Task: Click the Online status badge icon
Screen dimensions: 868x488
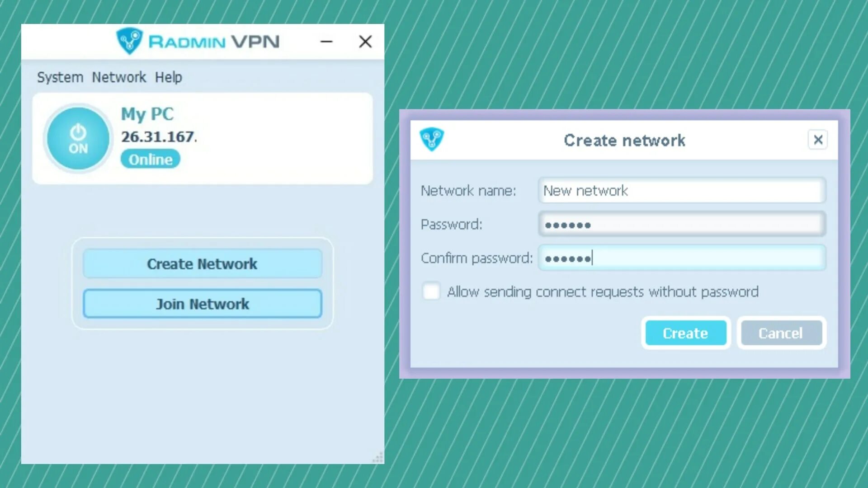Action: pos(150,159)
